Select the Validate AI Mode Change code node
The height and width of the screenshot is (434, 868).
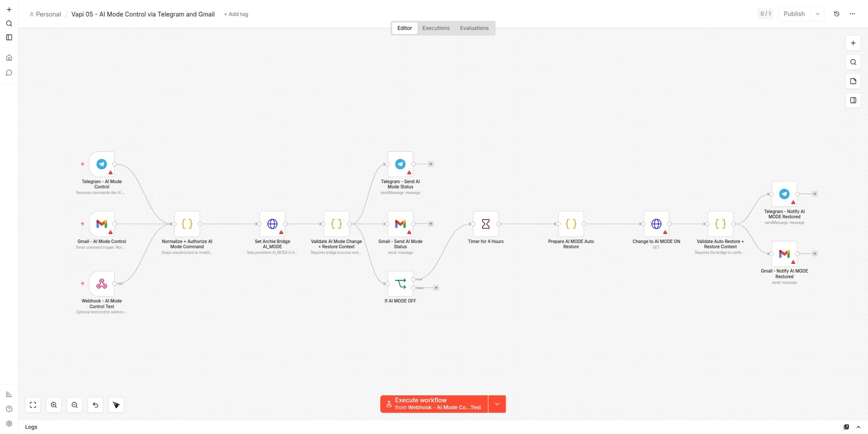(336, 224)
